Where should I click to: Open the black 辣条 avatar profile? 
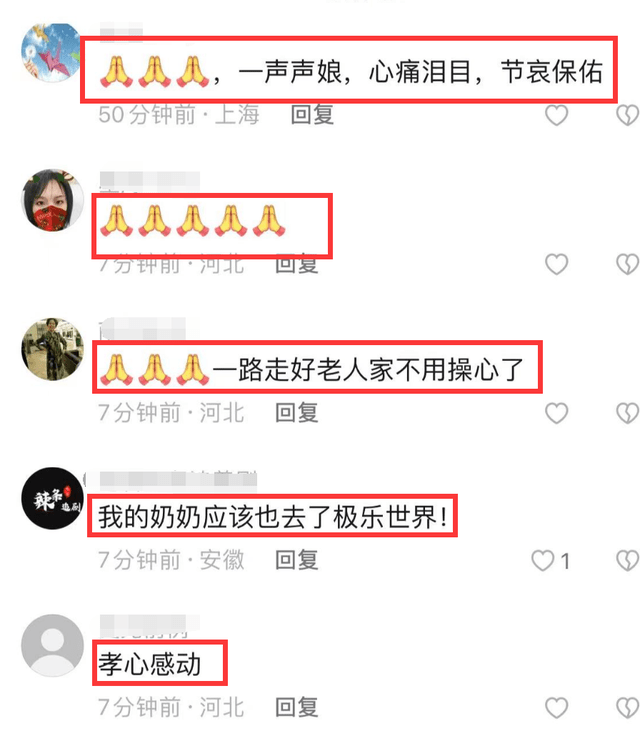[52, 498]
